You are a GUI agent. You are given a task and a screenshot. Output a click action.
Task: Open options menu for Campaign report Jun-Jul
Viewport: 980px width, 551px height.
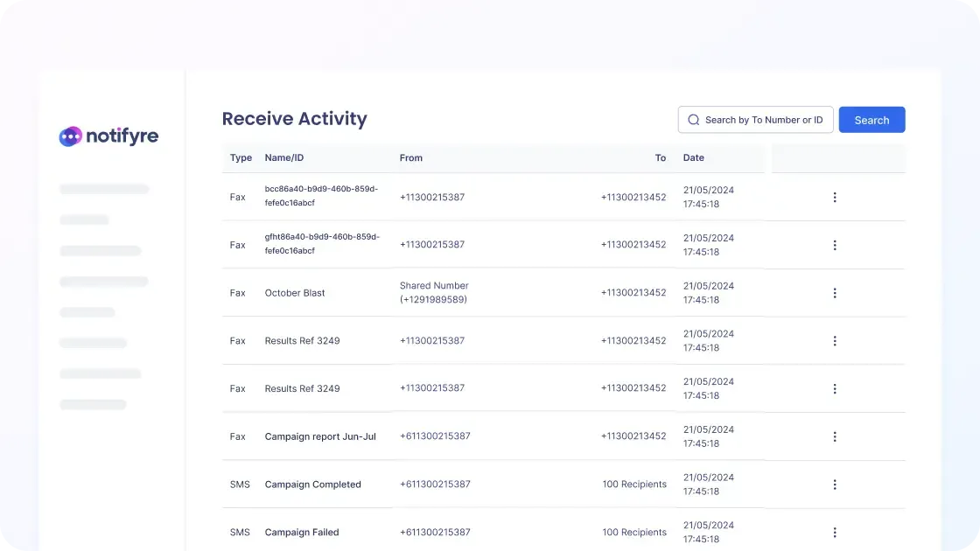tap(835, 436)
